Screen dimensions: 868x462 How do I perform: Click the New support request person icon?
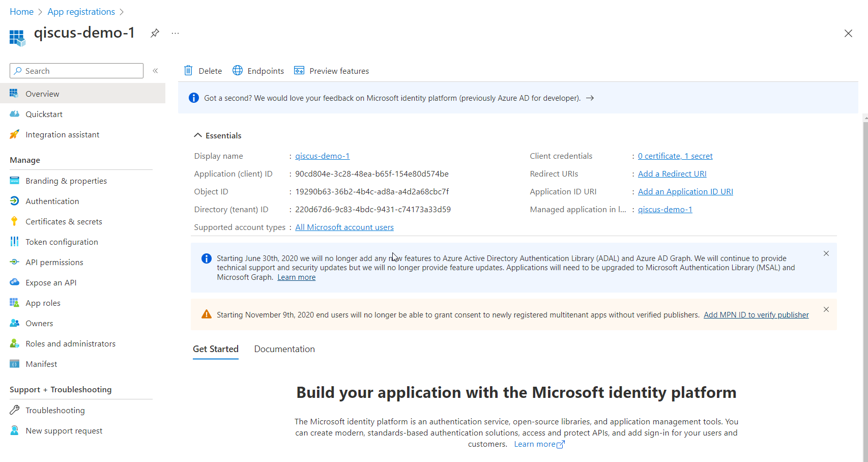14,430
